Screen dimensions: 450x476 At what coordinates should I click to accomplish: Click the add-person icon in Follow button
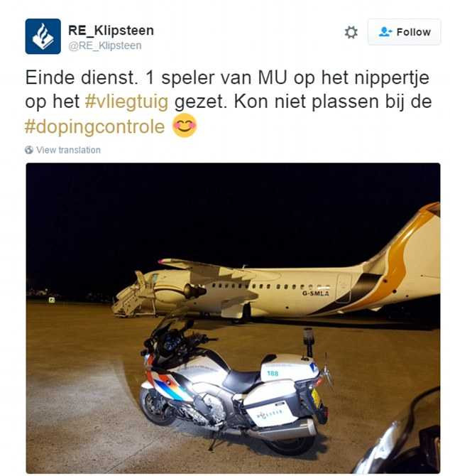385,32
